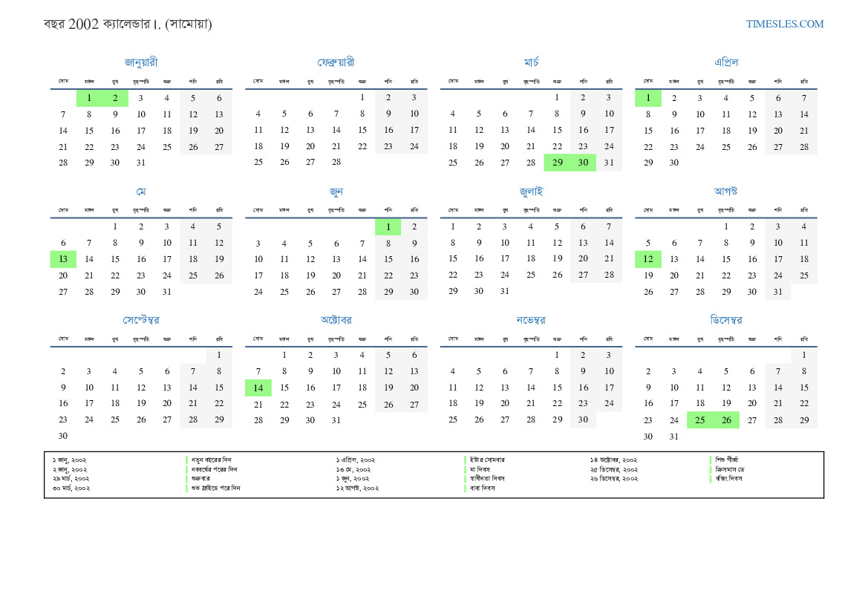Select the জানুয়ারী month heading

click(141, 62)
